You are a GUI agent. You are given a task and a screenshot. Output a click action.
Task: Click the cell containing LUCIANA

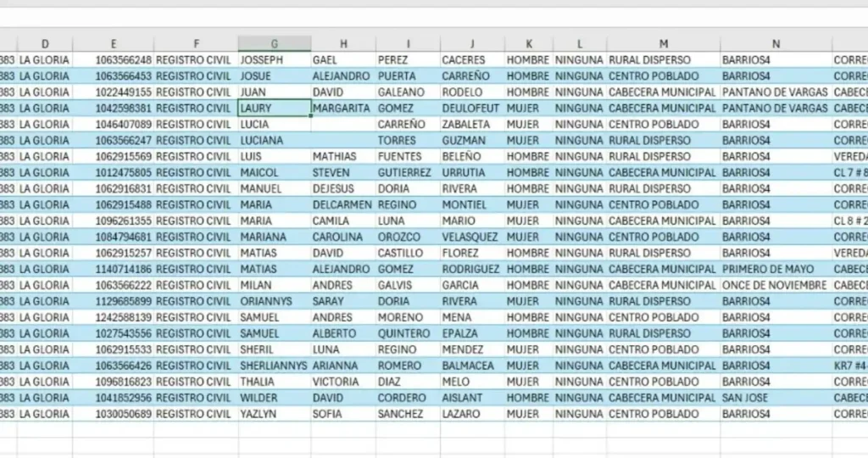pyautogui.click(x=275, y=140)
